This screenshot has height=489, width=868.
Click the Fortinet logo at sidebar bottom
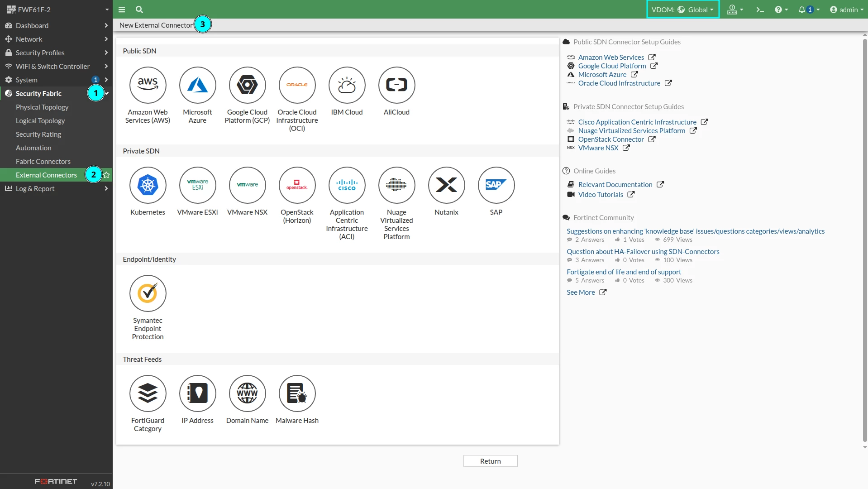coord(56,482)
